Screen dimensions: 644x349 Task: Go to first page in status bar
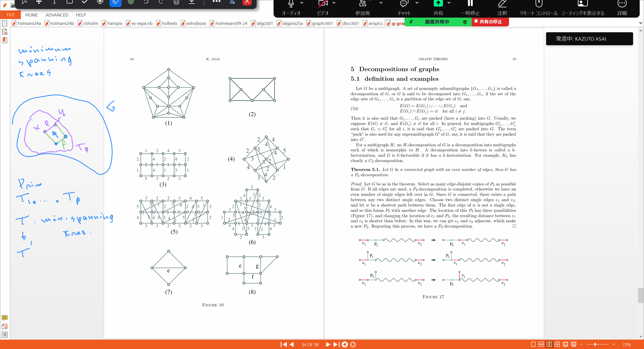coord(283,344)
